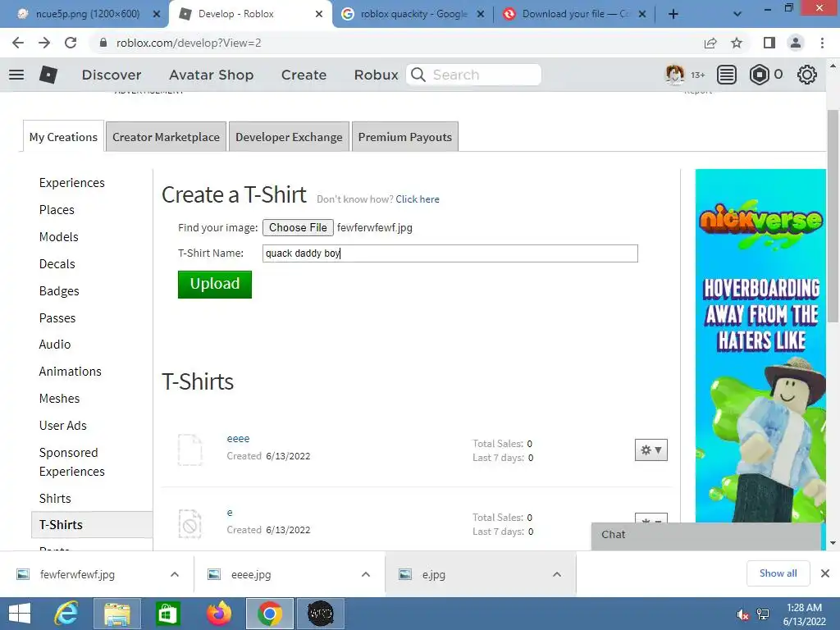
Task: Open File Explorer from the taskbar
Action: pyautogui.click(x=117, y=614)
